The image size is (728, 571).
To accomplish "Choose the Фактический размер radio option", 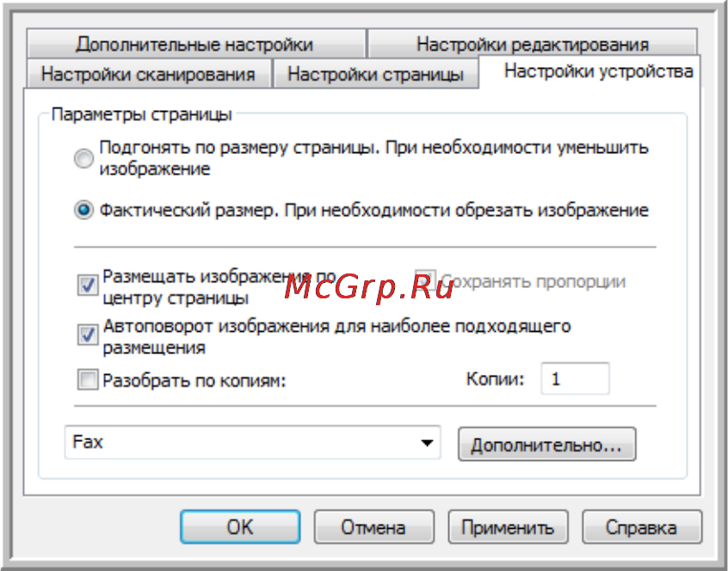I will tap(84, 211).
